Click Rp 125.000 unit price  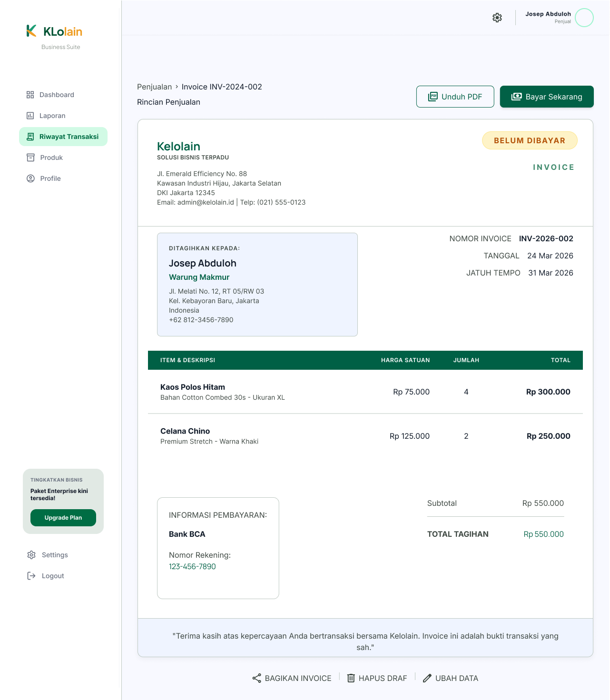(410, 436)
